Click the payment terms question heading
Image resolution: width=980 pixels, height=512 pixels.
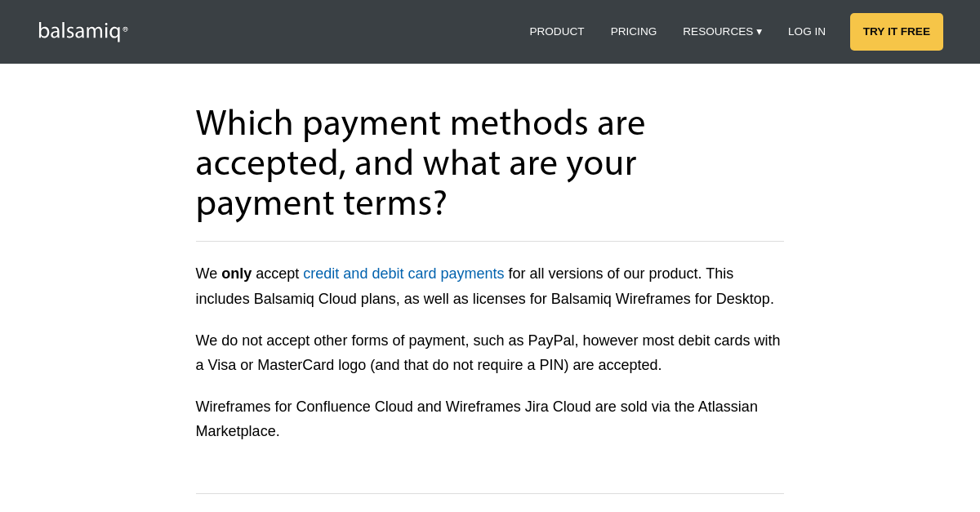coord(420,163)
